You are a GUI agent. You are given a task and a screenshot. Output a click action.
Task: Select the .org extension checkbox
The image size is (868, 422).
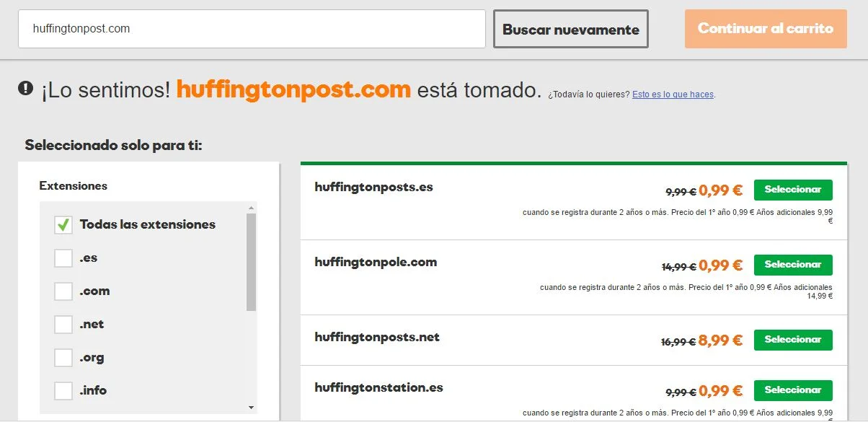63,358
